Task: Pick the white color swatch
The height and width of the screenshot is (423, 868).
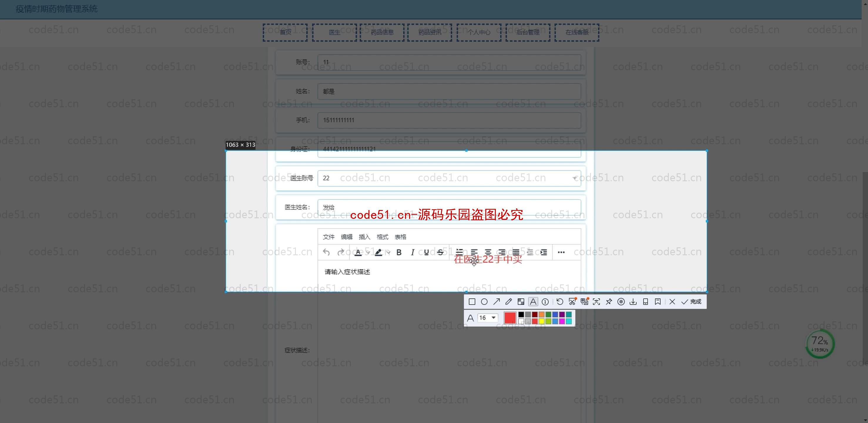Action: 521,321
